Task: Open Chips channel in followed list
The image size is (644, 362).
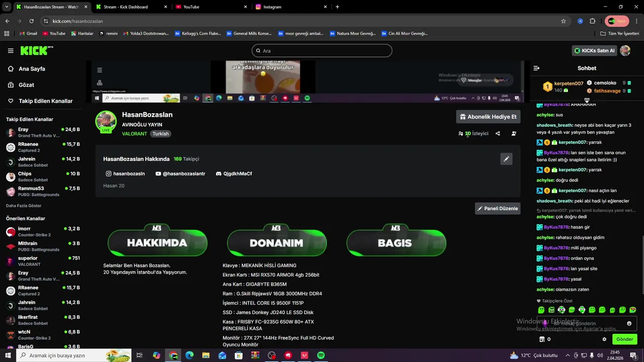Action: tap(43, 176)
